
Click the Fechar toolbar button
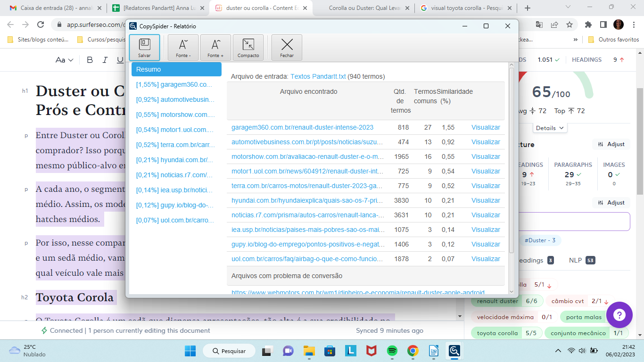point(287,48)
